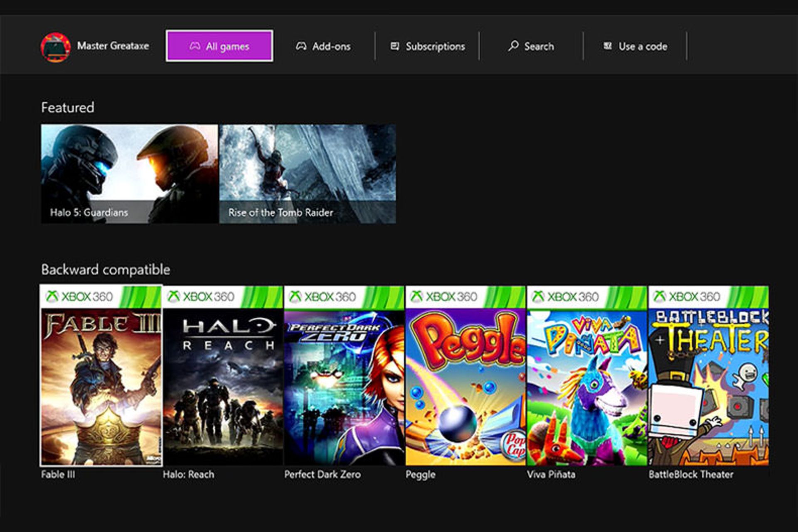Click the Perfect Dark Zero title label
This screenshot has width=798, height=532.
pyautogui.click(x=323, y=474)
